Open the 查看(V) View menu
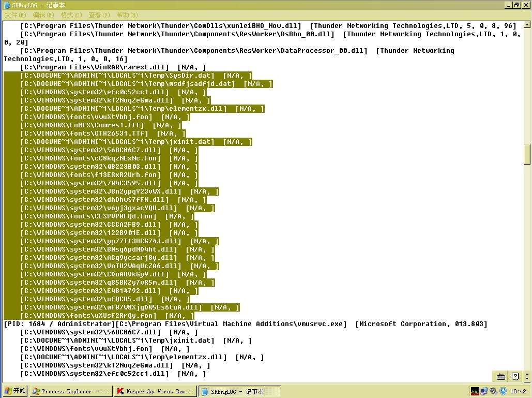 point(99,15)
